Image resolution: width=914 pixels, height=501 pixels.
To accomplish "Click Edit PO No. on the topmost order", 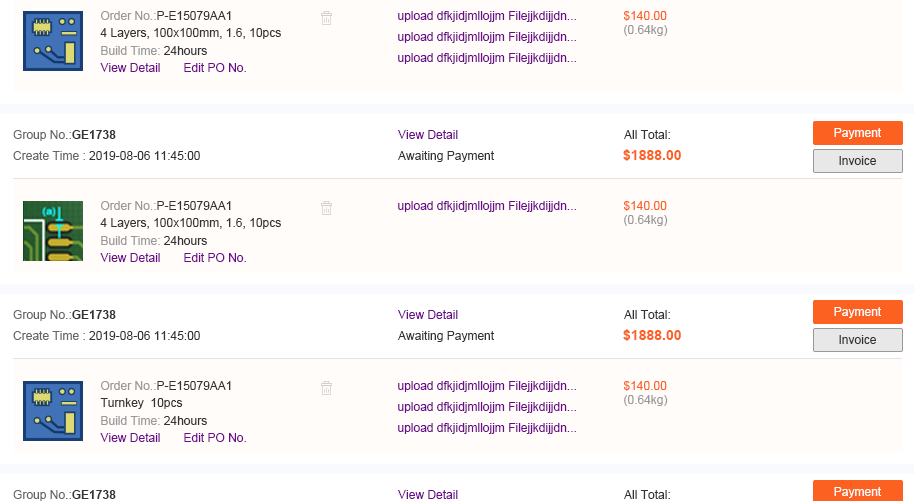I will click(215, 68).
